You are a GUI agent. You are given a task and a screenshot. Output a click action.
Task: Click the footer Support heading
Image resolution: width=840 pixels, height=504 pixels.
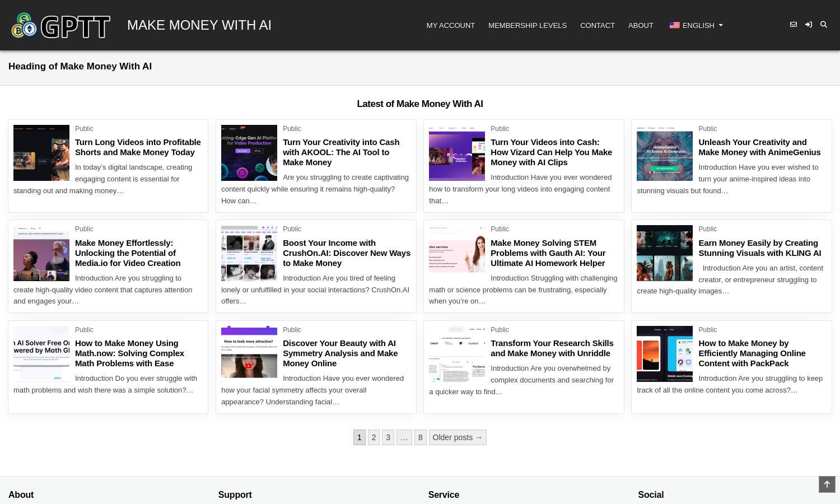235,494
